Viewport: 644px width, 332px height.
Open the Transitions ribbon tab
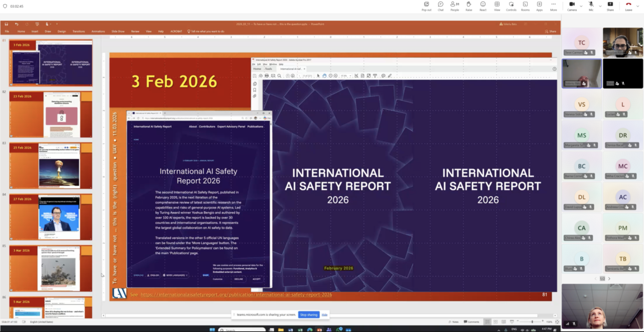coord(78,32)
